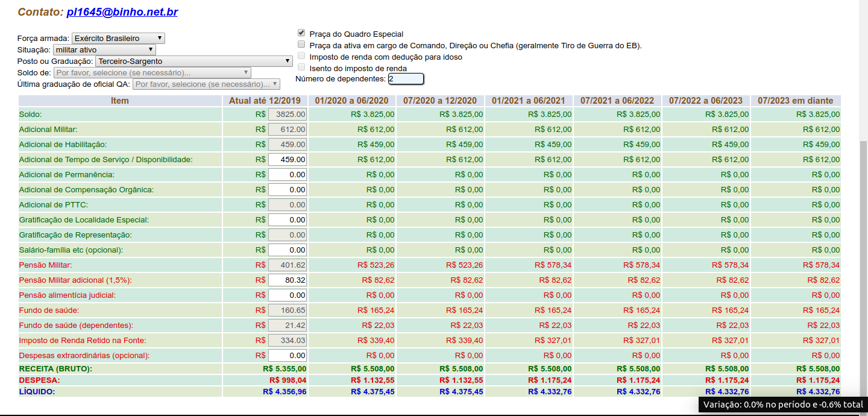Open Posto ou Graduação dropdown
This screenshot has width=868, height=416.
[193, 61]
